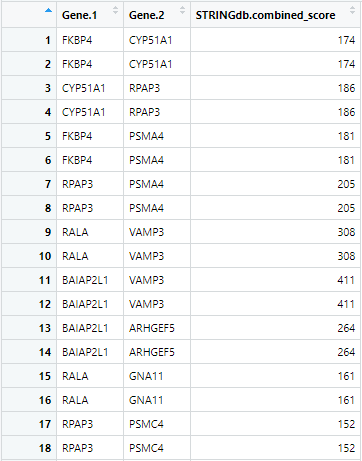Click VAMP3 cell in row 9
Screen dimensions: 362x461
(x=146, y=232)
